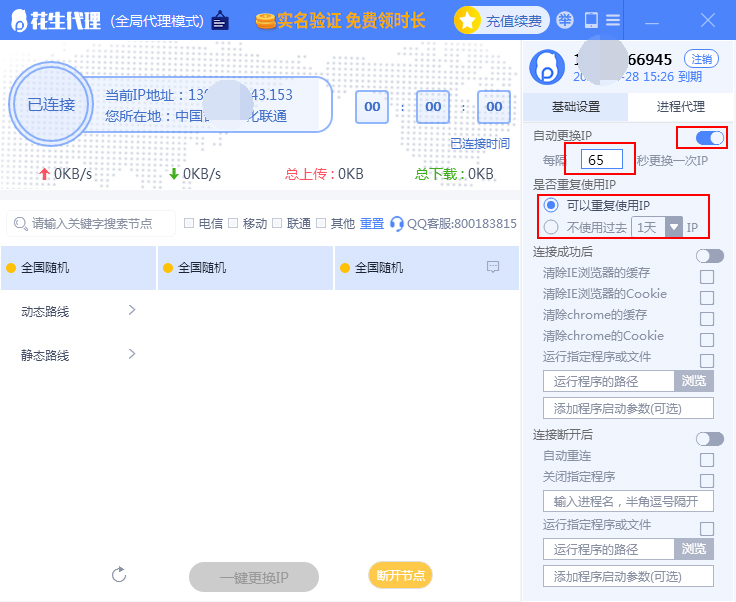Expand the 动态路线 chevron
The height and width of the screenshot is (602, 736).
(x=132, y=310)
